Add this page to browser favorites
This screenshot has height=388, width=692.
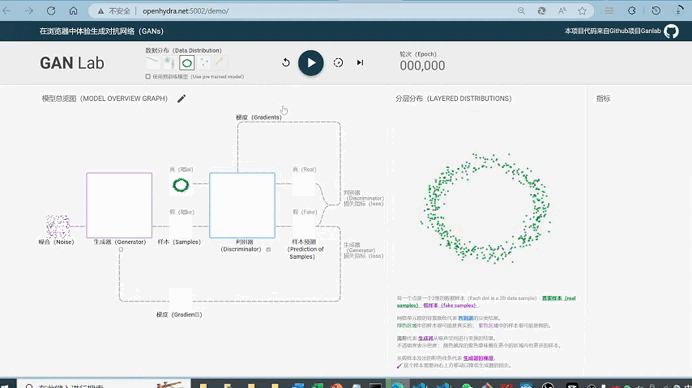click(583, 11)
